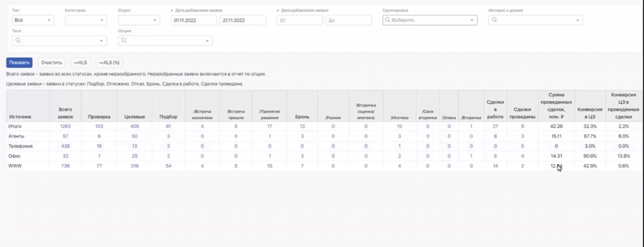Click the 42.26 total deals sum value
644x247 pixels.
[556, 126]
